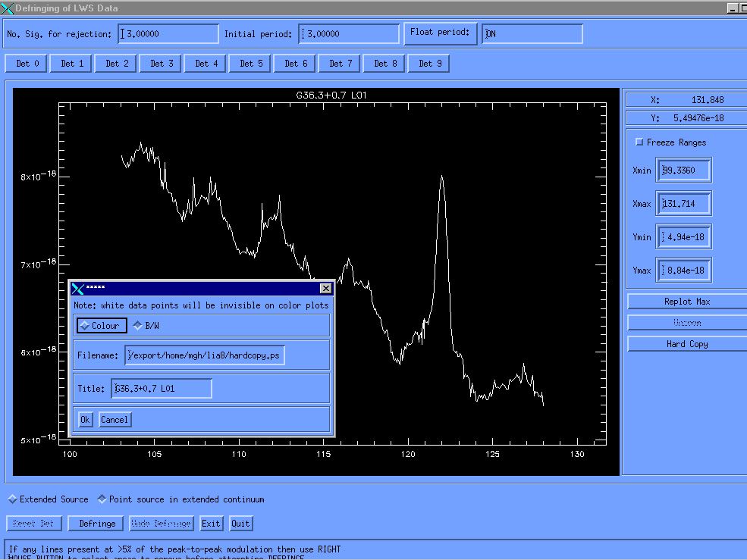Edit the Title text field
747x560 pixels.
pos(162,389)
